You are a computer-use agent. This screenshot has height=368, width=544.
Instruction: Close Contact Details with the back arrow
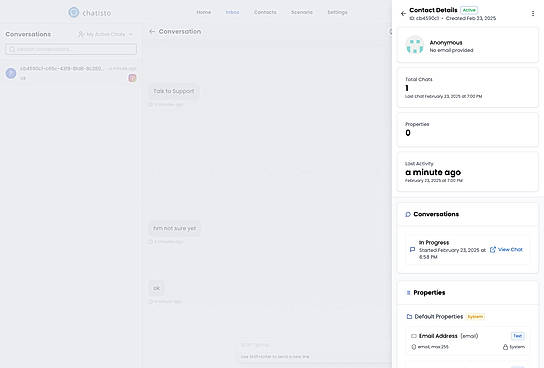[x=403, y=14]
